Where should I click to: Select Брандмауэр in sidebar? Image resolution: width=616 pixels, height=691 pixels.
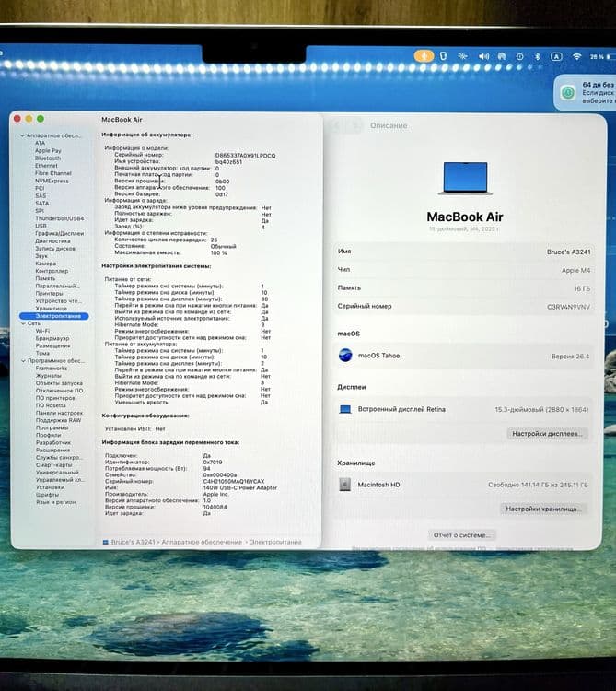point(52,338)
